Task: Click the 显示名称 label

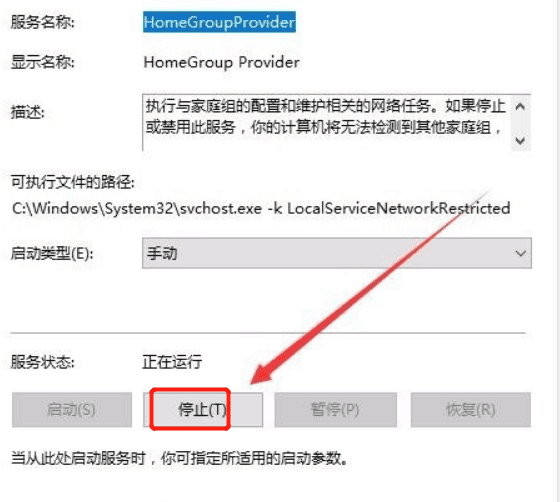Action: [42, 62]
